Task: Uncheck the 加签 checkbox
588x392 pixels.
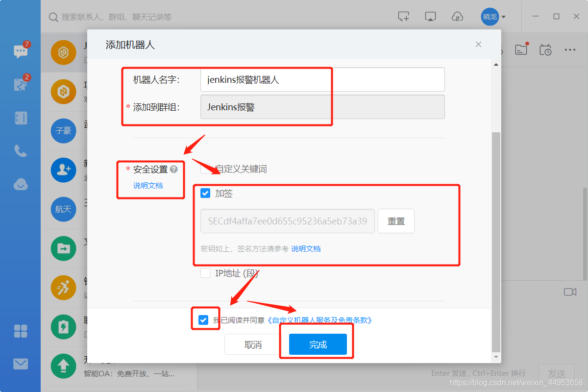Action: [205, 194]
